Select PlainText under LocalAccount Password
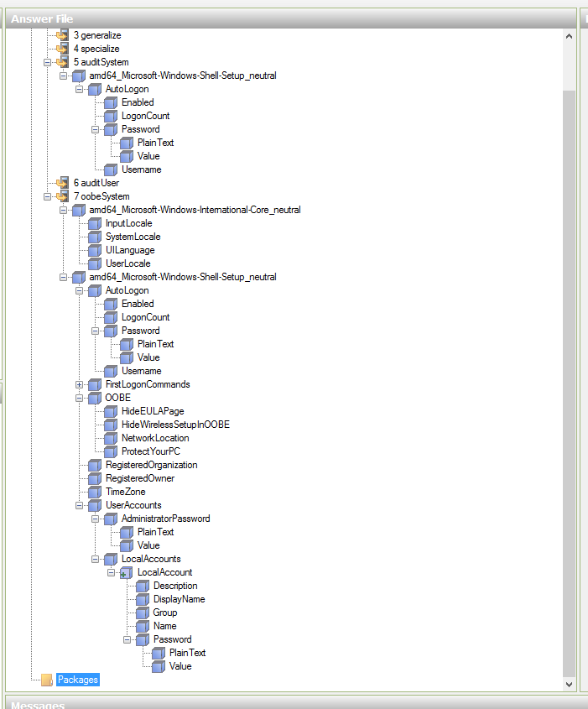Screen dimensions: 588x709 (x=188, y=653)
